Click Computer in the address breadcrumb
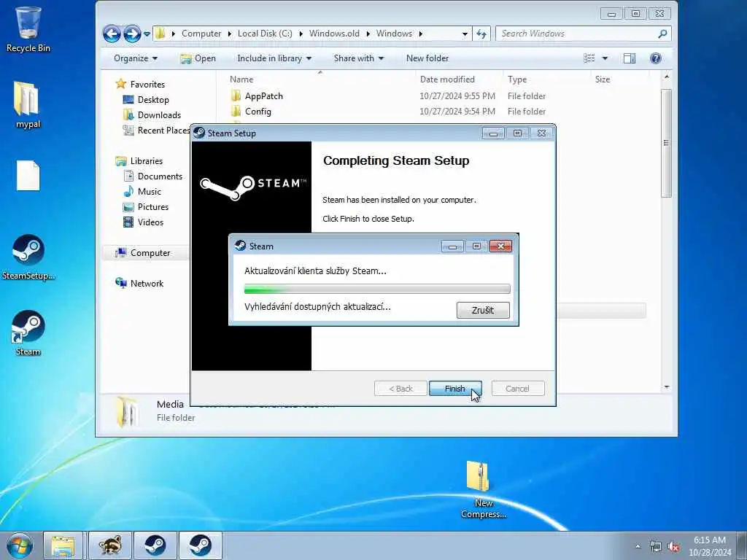The width and height of the screenshot is (747, 560). coord(201,34)
